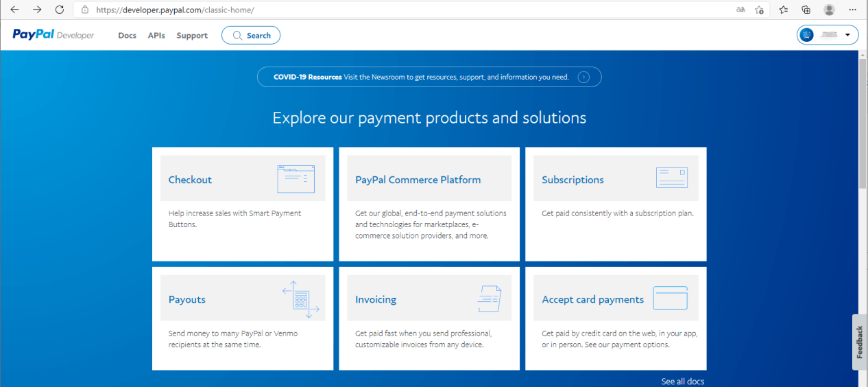The width and height of the screenshot is (868, 387).
Task: Click the Checkout browser window icon
Action: [x=296, y=178]
